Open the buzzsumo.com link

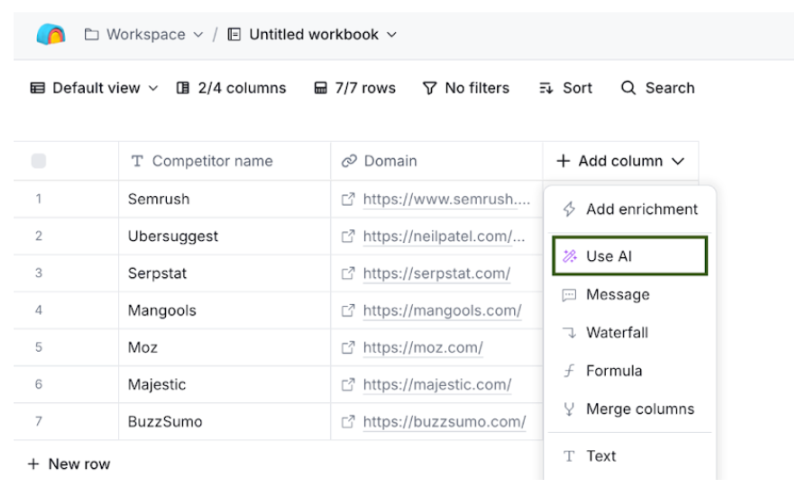coord(445,422)
